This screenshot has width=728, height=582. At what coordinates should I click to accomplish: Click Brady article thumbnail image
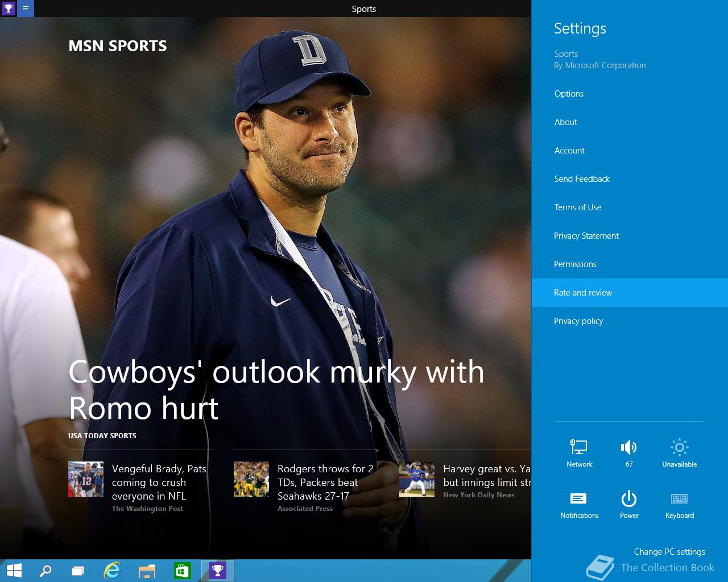86,479
